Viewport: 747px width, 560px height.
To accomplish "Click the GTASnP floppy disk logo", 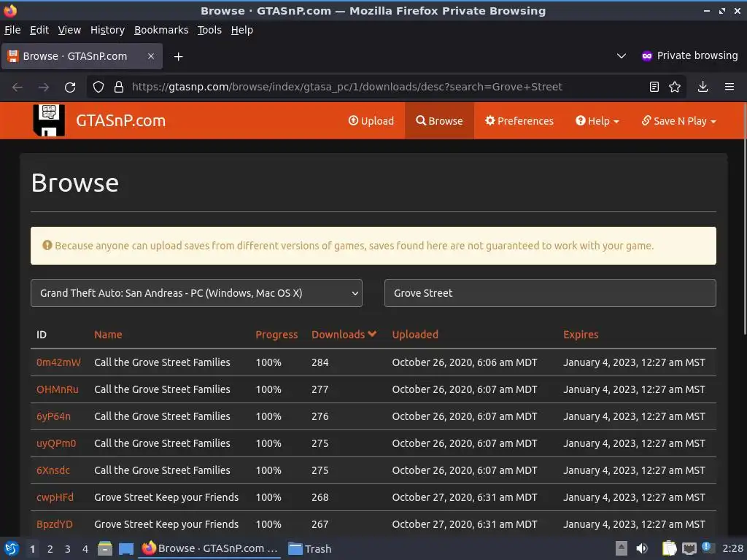I will (x=49, y=120).
